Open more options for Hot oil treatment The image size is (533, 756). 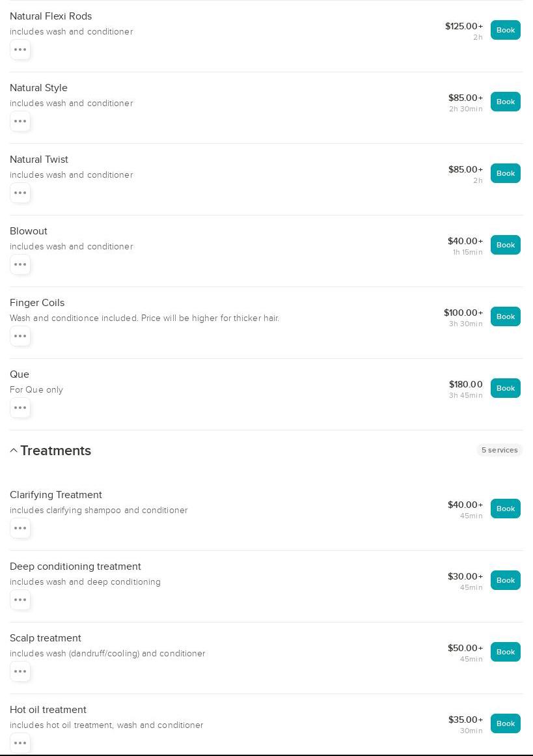(x=20, y=743)
